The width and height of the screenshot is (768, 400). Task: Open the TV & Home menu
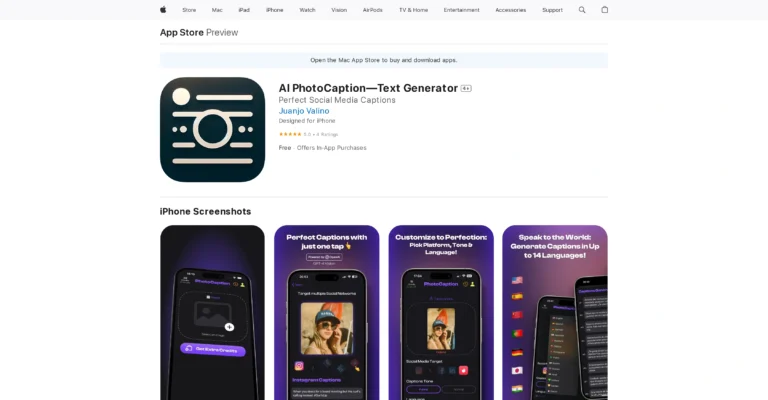(413, 10)
